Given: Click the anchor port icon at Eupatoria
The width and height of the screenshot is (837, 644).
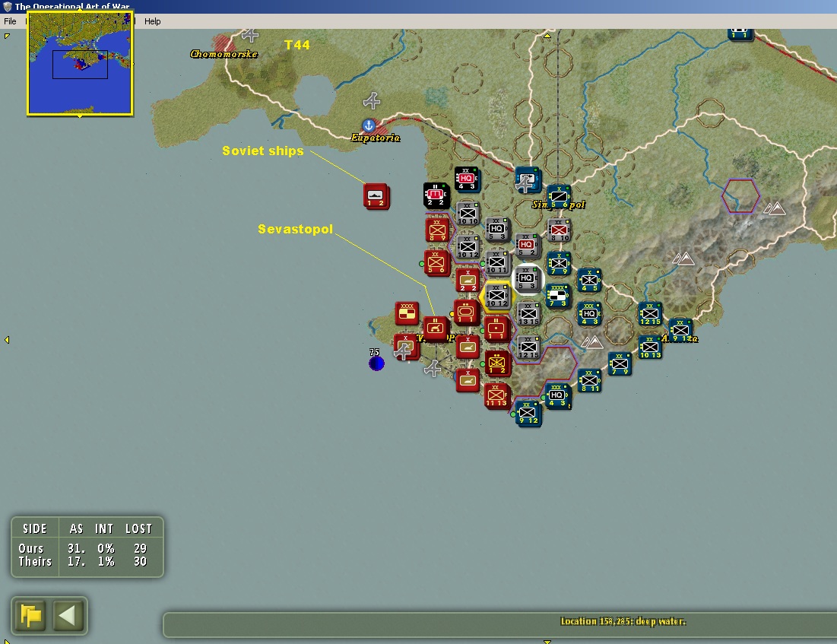Looking at the screenshot, I should (368, 125).
